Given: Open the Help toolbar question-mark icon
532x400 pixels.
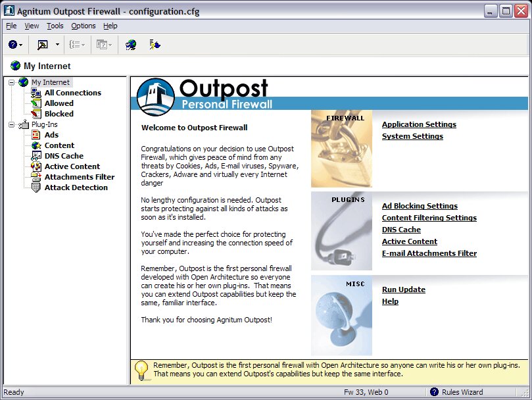Looking at the screenshot, I should point(12,45).
